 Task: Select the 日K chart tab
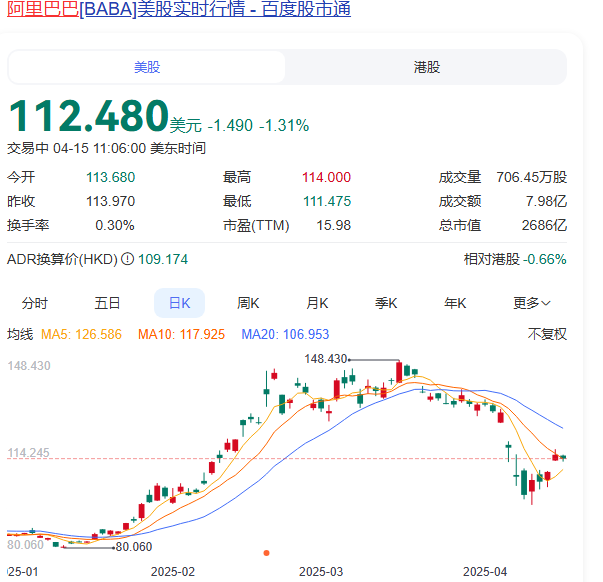click(x=180, y=303)
